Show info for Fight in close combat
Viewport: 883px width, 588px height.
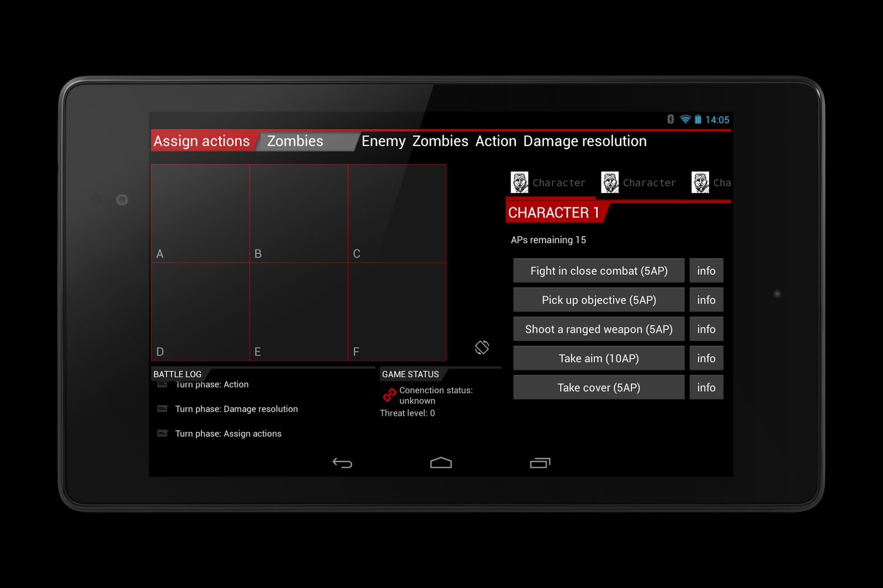706,271
